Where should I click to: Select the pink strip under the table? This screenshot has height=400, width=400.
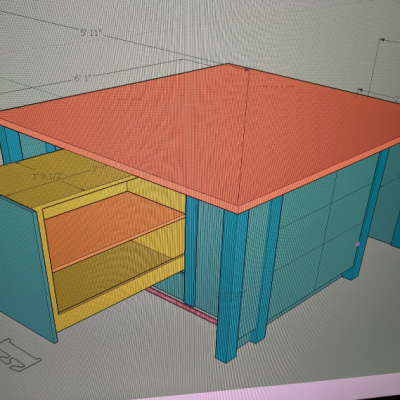click(x=182, y=305)
